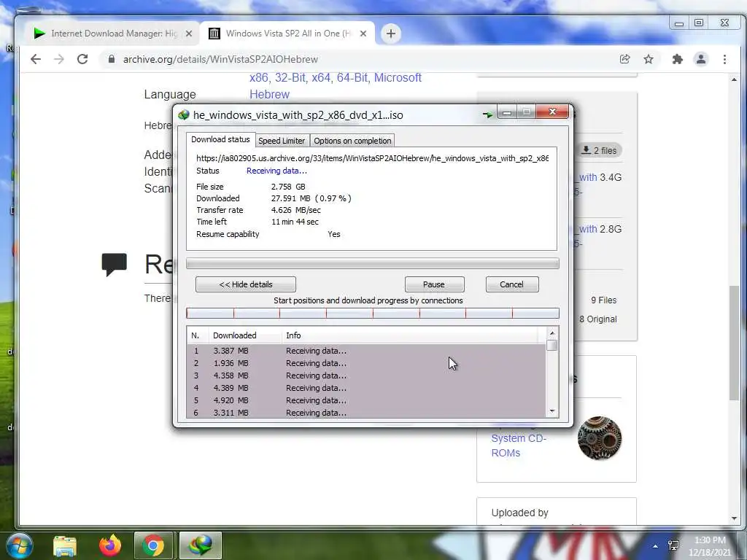Click the network icon in system tray
Viewport: 747px width, 560px height.
pos(673,545)
